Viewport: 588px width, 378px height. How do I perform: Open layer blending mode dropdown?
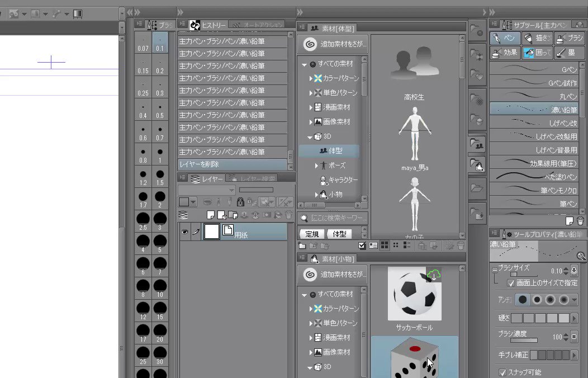(x=207, y=190)
